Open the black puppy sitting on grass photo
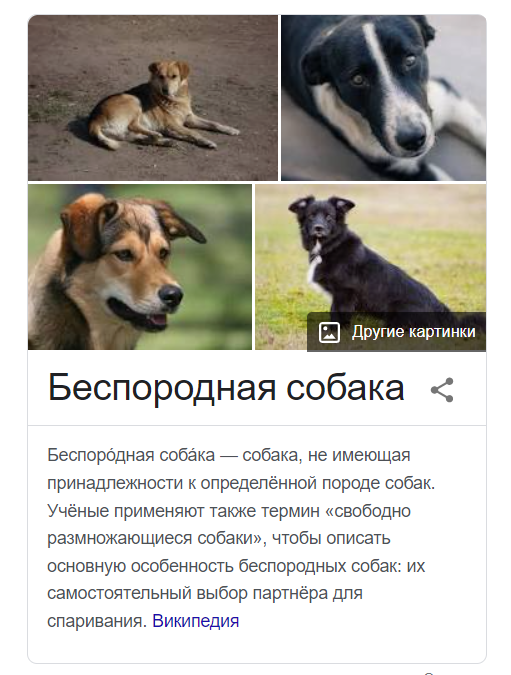 (x=371, y=248)
